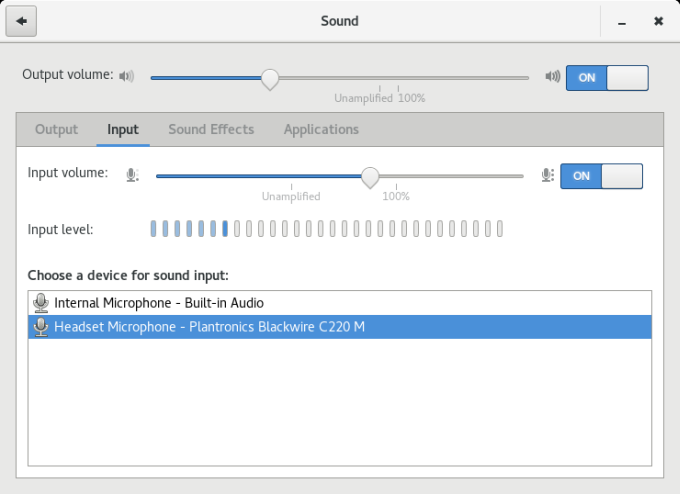Open the Sound Effects tab
Image resolution: width=680 pixels, height=494 pixels.
(x=211, y=129)
